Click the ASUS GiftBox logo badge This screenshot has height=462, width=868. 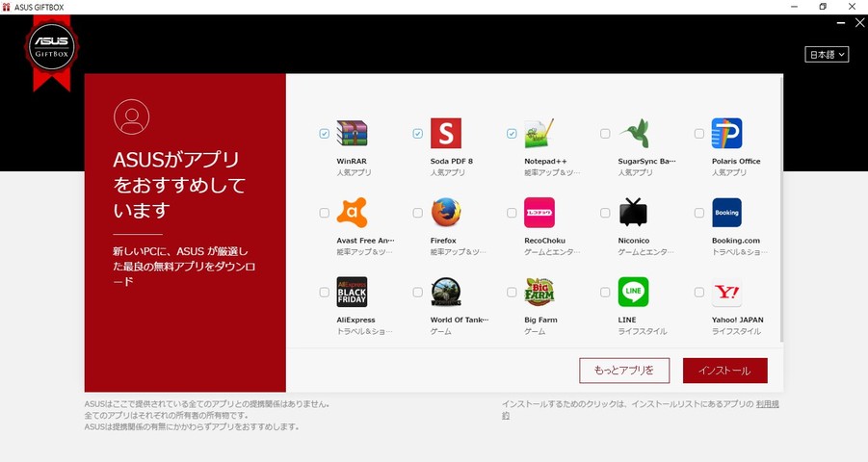click(x=51, y=48)
